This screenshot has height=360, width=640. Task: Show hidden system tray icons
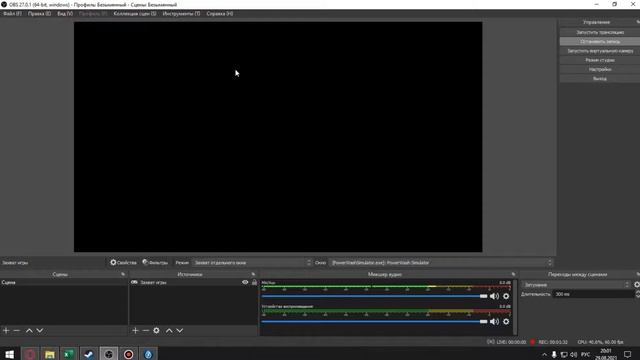tap(544, 354)
